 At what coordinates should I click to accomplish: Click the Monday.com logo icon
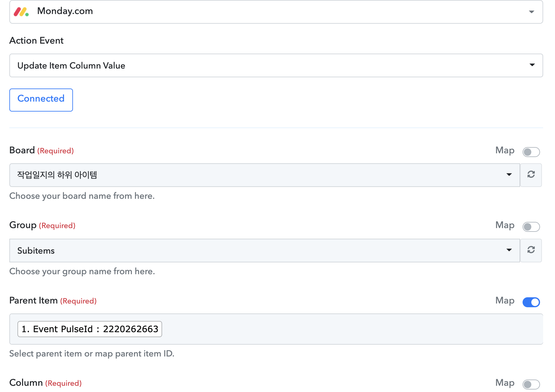click(x=21, y=12)
